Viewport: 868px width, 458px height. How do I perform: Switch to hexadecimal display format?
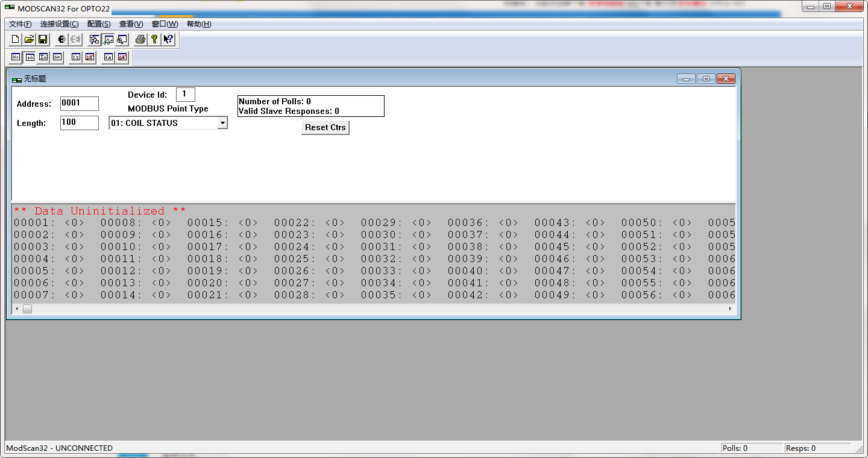point(56,57)
